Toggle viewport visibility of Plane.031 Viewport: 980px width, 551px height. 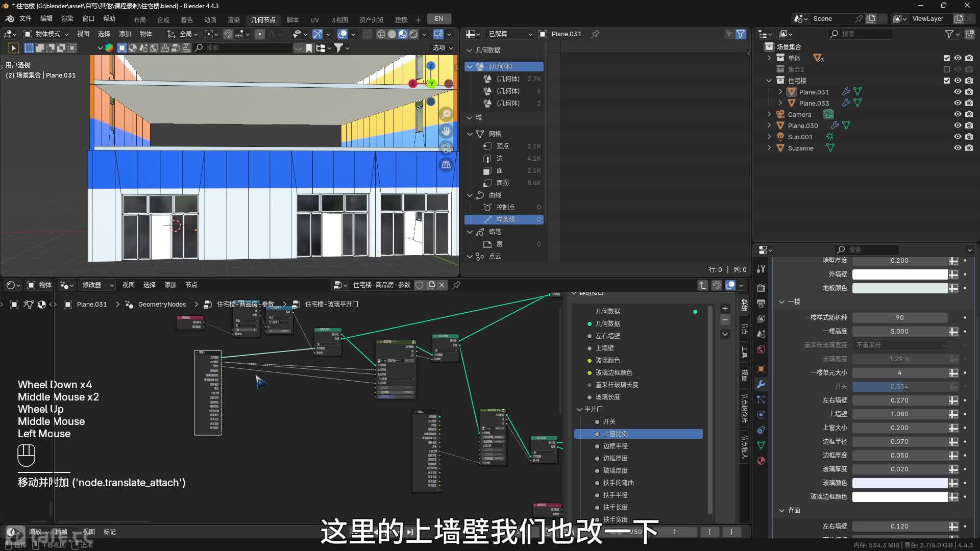click(x=958, y=92)
